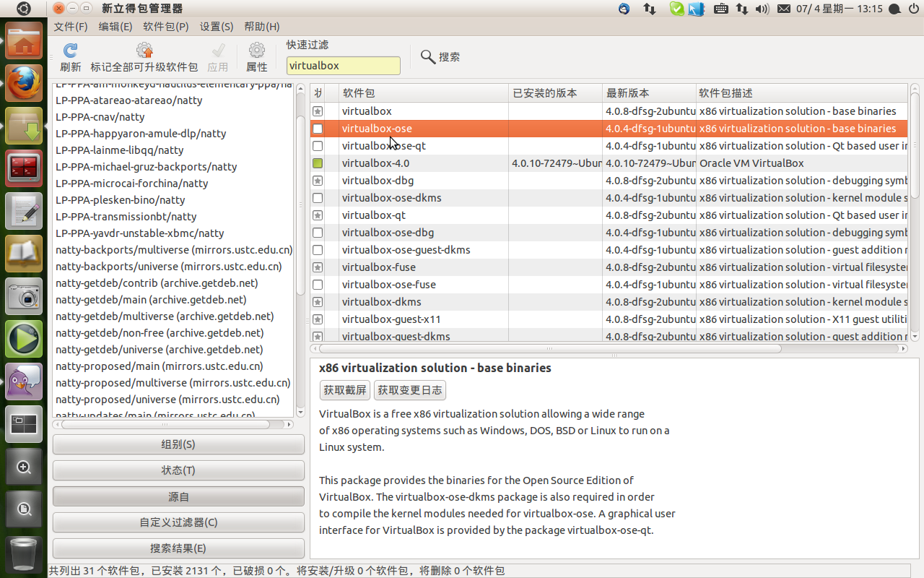Click green installed checkbox for virtualbox-4.0
The height and width of the screenshot is (578, 924).
click(318, 163)
